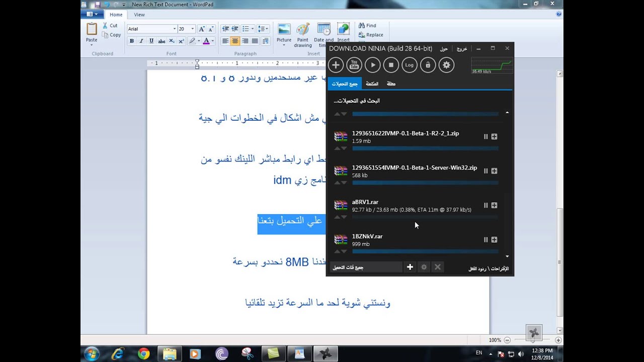The height and width of the screenshot is (362, 644).
Task: Click the حول menu in Download Ninja
Action: (x=444, y=49)
